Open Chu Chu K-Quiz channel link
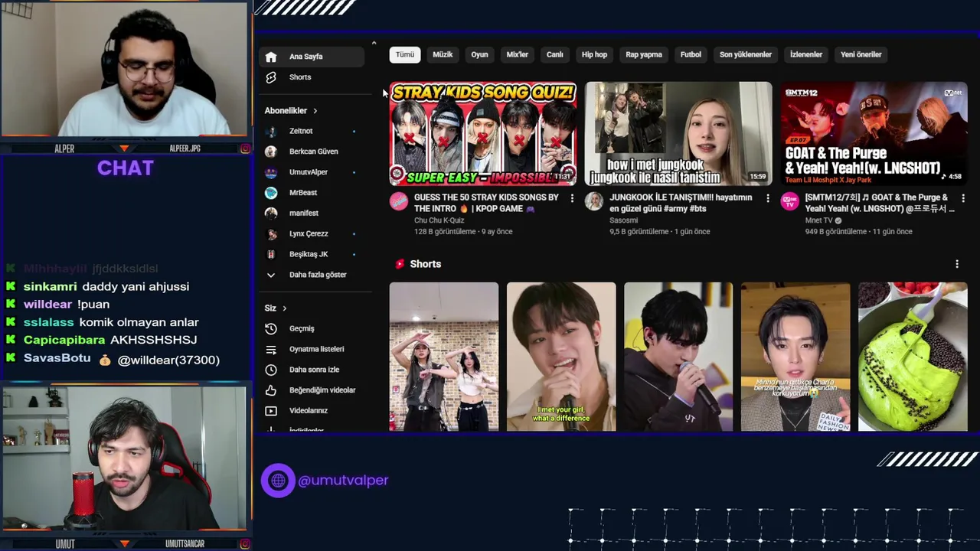Image resolution: width=980 pixels, height=551 pixels. tap(439, 220)
